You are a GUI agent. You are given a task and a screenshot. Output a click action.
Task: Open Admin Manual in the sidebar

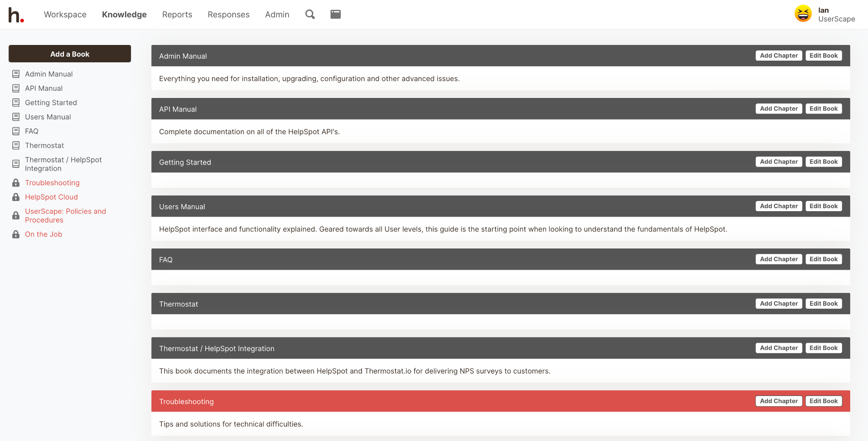[x=49, y=74]
